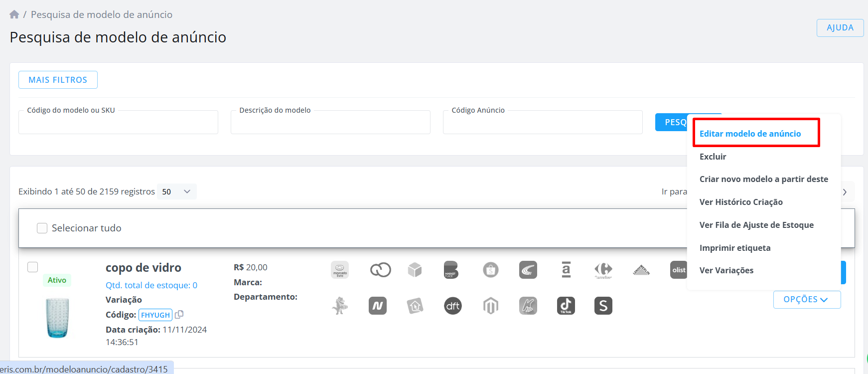Viewport: 868px width, 374px height.
Task: Click the Carrefour marketplace icon
Action: (x=603, y=270)
